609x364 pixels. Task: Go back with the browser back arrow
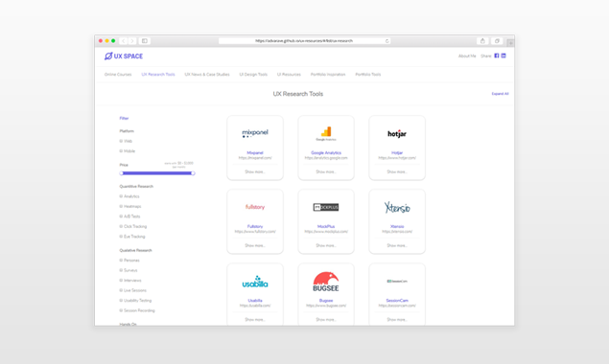click(x=124, y=41)
